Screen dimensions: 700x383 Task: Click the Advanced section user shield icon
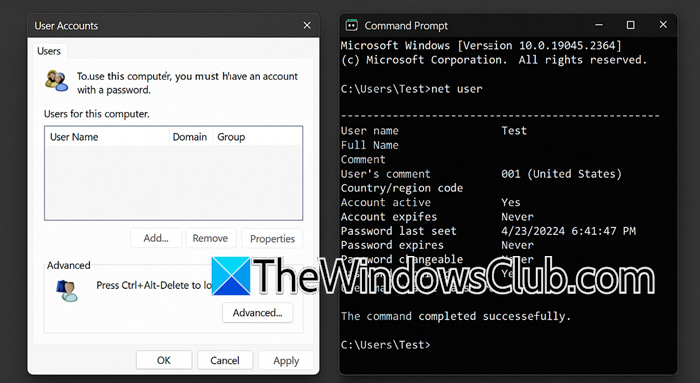tap(67, 291)
